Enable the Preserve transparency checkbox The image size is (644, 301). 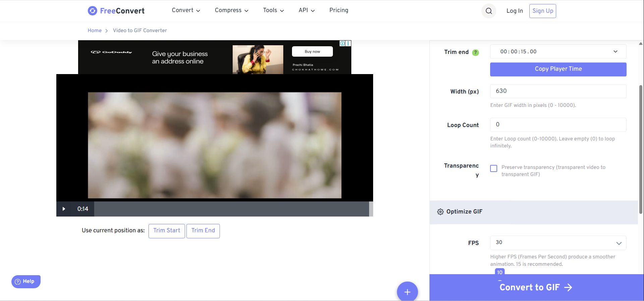pyautogui.click(x=493, y=168)
